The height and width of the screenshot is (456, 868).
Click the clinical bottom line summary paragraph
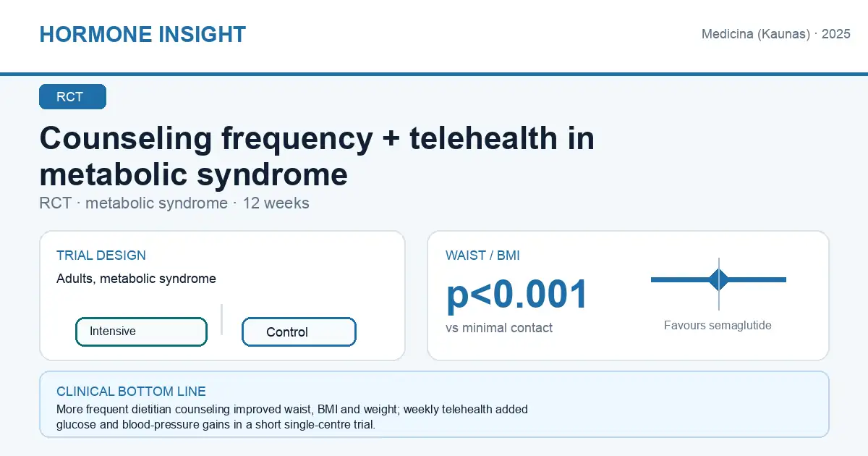pyautogui.click(x=292, y=417)
